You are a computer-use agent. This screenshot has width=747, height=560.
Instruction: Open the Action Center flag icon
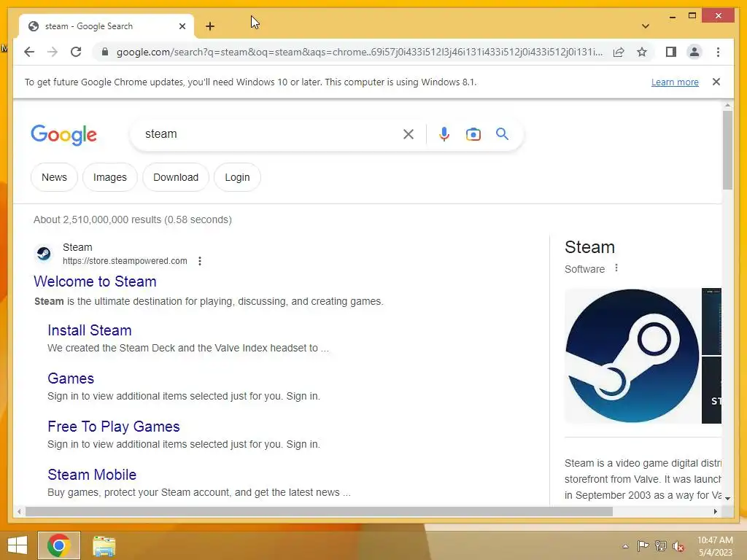click(643, 546)
